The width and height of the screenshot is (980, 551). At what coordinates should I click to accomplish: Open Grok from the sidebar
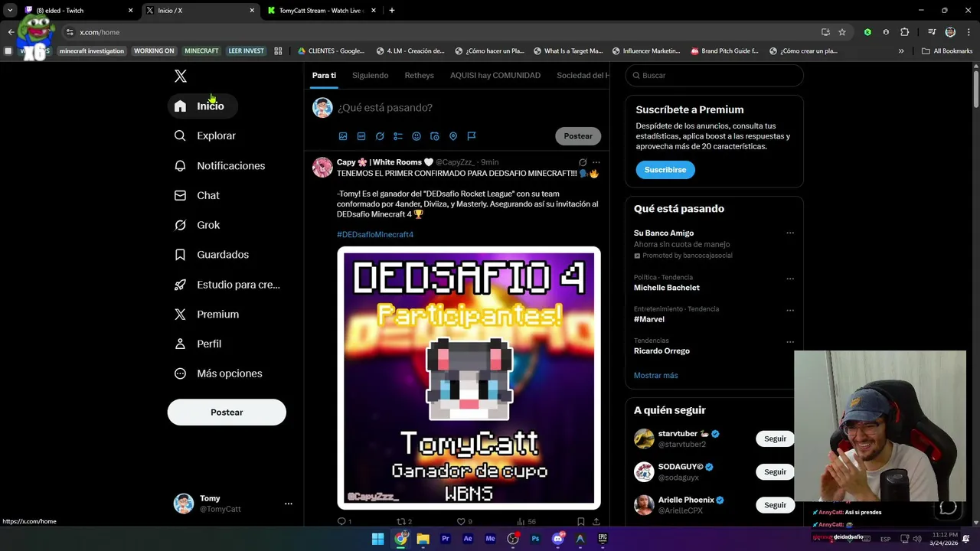(x=197, y=225)
